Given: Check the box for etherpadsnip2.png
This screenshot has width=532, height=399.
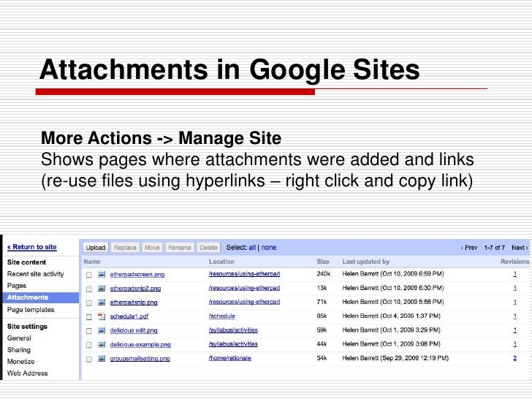Looking at the screenshot, I should click(89, 289).
